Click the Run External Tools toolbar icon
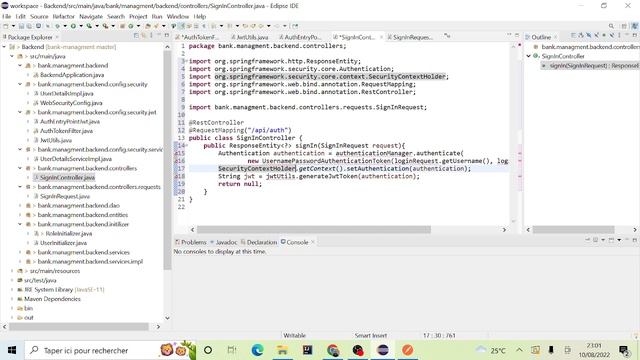This screenshot has width=640, height=360. [105, 26]
